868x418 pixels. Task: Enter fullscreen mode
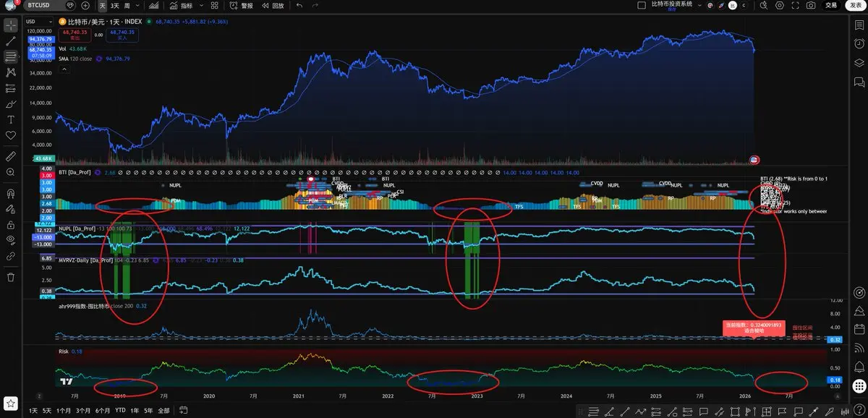tap(795, 5)
